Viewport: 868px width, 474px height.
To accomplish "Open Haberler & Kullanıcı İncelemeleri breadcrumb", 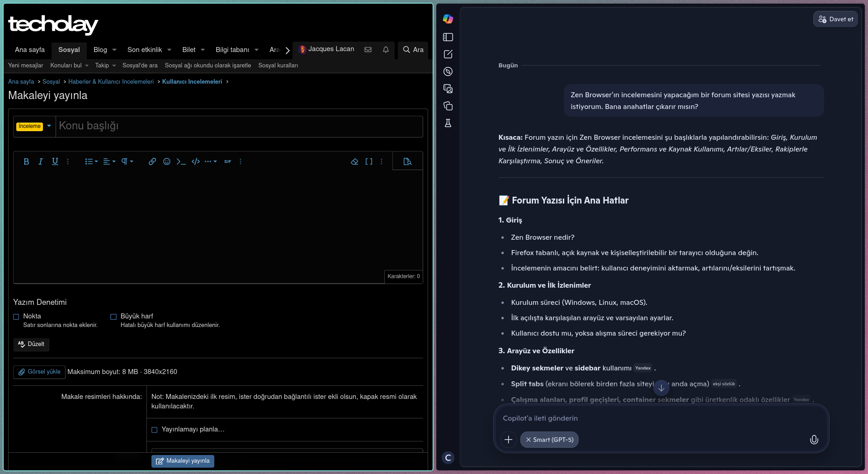I will point(111,82).
